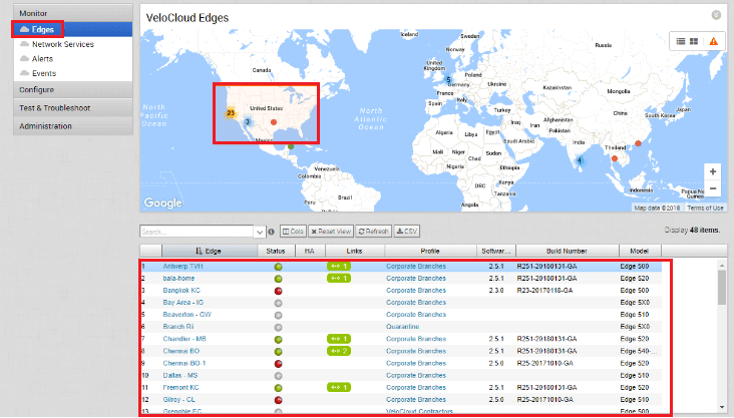The height and width of the screenshot is (418, 734).
Task: Open the Edges monitor page
Action: 43,29
